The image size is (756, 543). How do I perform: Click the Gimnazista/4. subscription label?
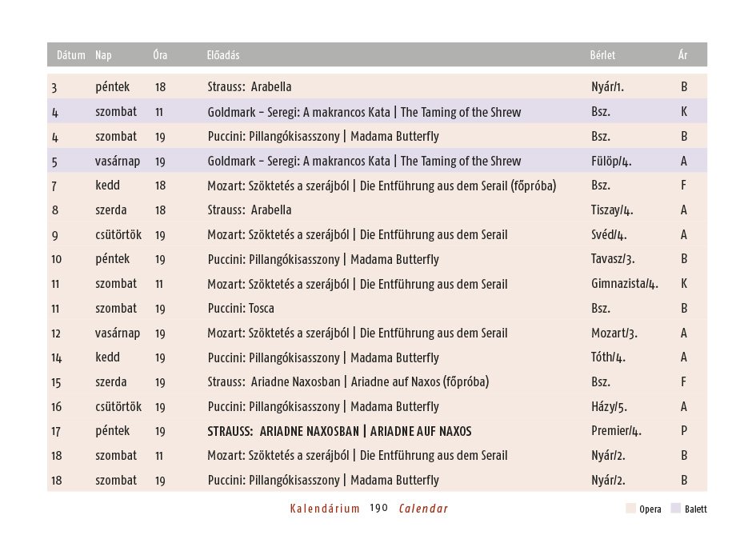coord(624,284)
